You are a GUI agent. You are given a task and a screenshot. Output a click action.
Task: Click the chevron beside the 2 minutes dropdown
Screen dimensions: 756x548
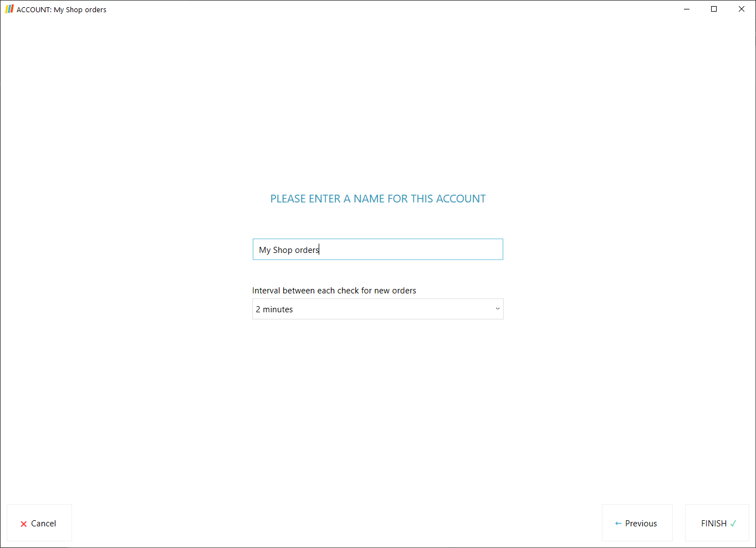(497, 309)
